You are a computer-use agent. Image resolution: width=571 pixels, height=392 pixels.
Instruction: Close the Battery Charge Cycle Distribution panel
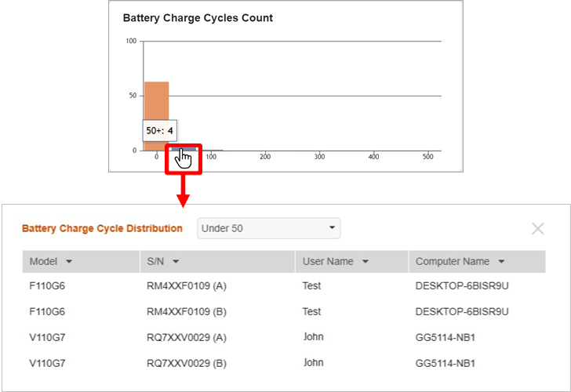(x=537, y=229)
